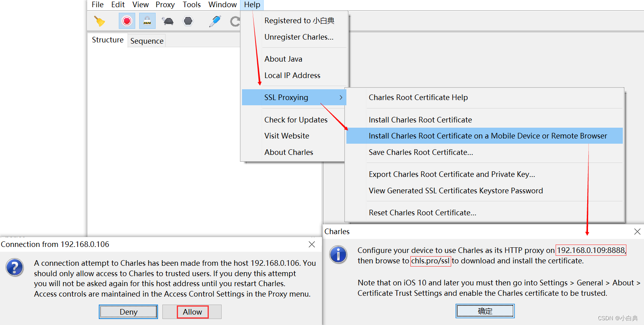Click Deny in connection dialog
This screenshot has width=644, height=325.
[128, 312]
